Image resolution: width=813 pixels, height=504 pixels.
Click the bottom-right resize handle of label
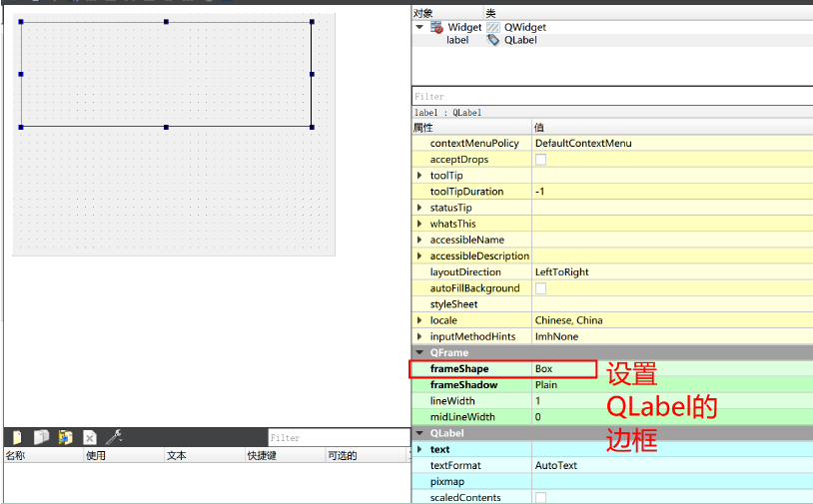(313, 127)
